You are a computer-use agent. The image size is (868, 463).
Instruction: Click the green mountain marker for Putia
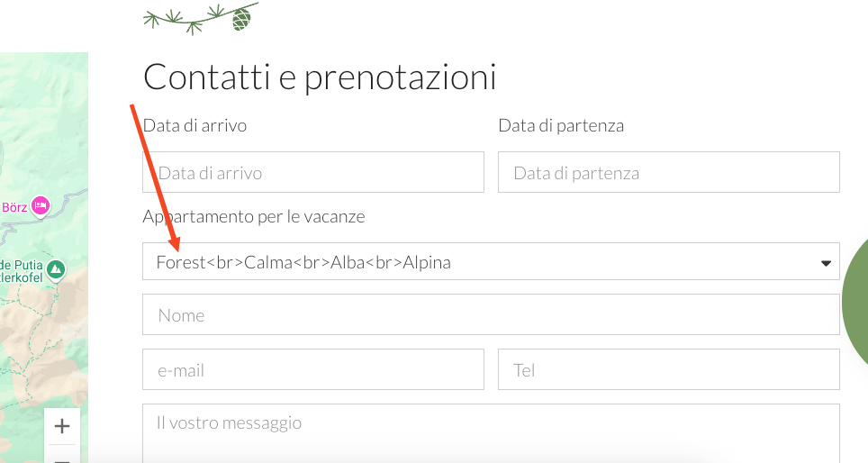pyautogui.click(x=55, y=271)
